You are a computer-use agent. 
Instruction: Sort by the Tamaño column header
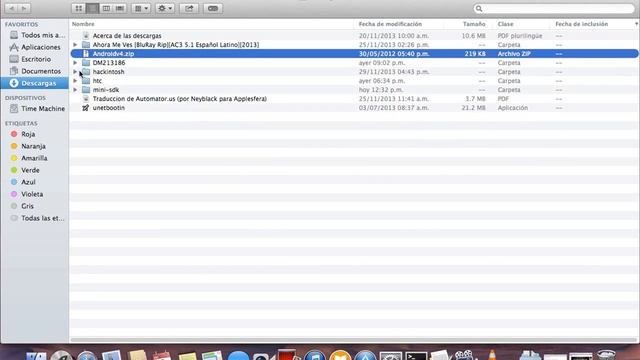coord(474,24)
